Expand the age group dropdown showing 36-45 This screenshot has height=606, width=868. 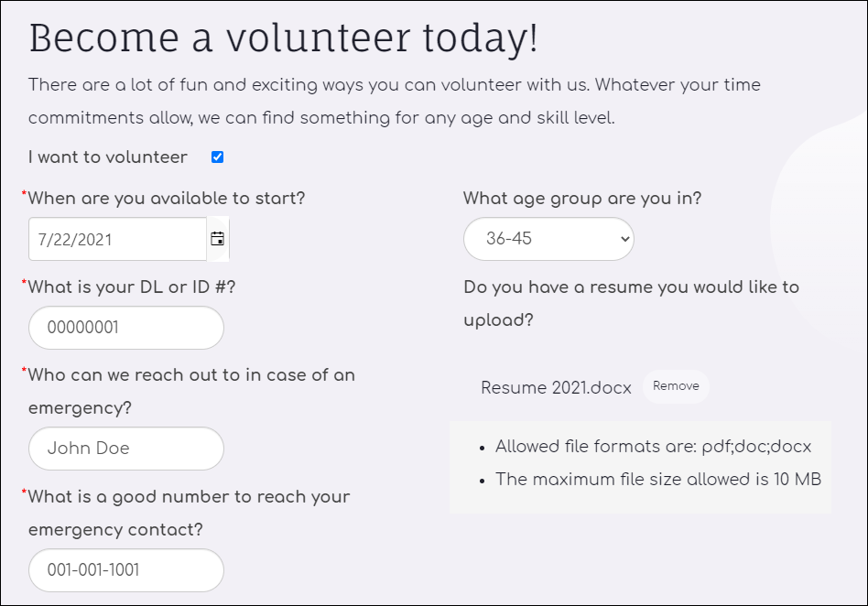(548, 239)
